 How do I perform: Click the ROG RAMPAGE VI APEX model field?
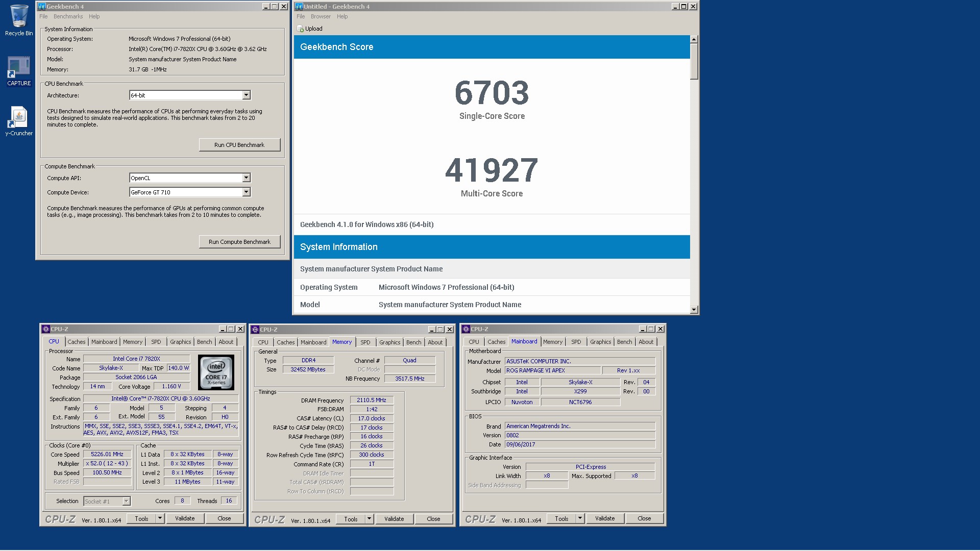(x=552, y=370)
